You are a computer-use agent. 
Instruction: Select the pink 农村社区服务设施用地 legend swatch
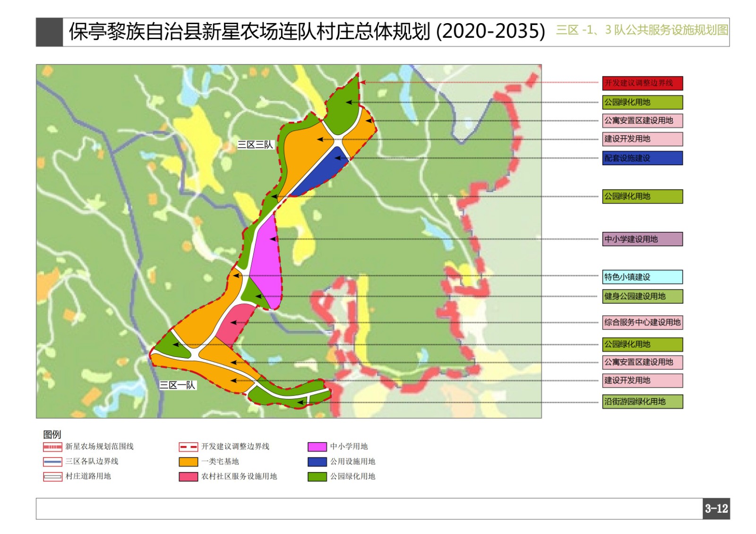[x=188, y=477]
